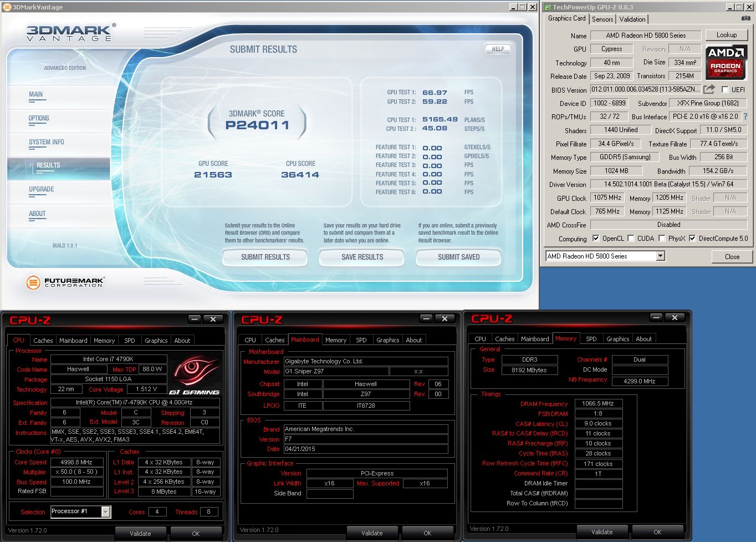
Task: Minimize the right CPU-Z window
Action: coord(655,317)
